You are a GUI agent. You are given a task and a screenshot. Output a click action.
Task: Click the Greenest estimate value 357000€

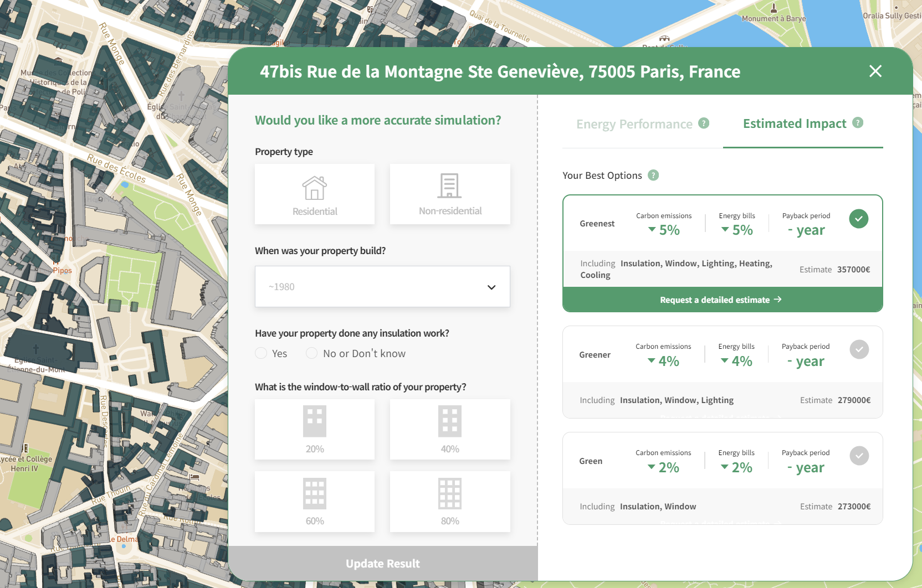pos(854,270)
